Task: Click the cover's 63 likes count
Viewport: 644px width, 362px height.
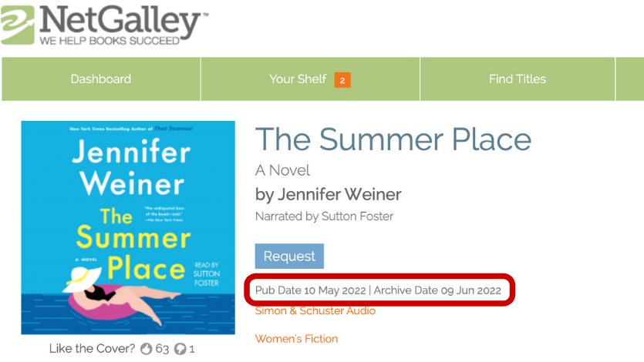Action: [162, 349]
